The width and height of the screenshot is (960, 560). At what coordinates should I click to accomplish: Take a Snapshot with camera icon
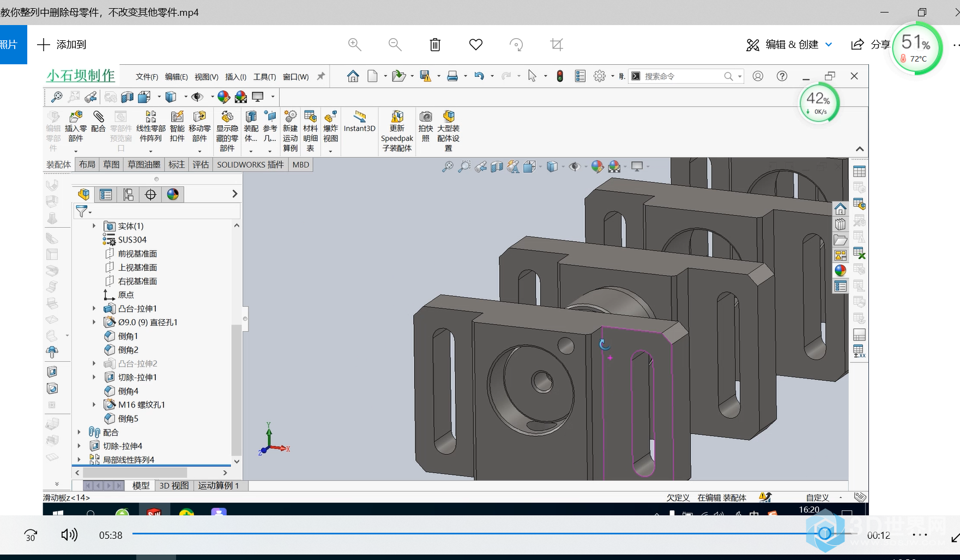click(426, 117)
